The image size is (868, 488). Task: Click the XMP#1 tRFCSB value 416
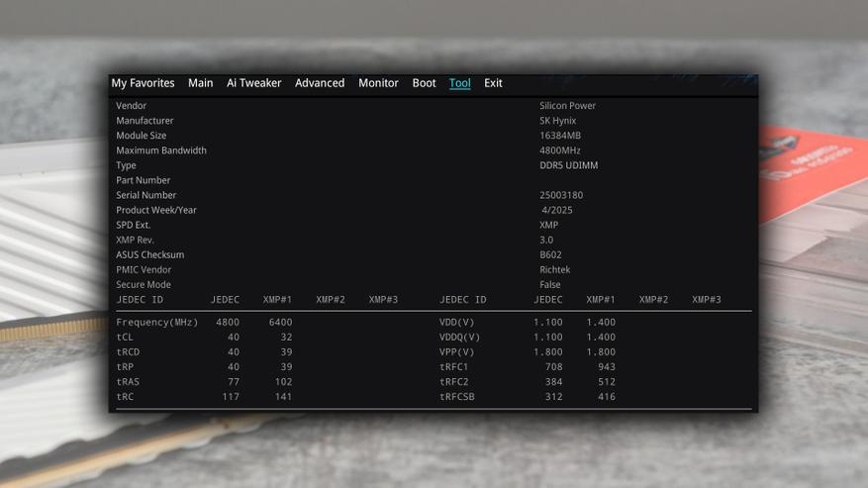[x=607, y=397]
